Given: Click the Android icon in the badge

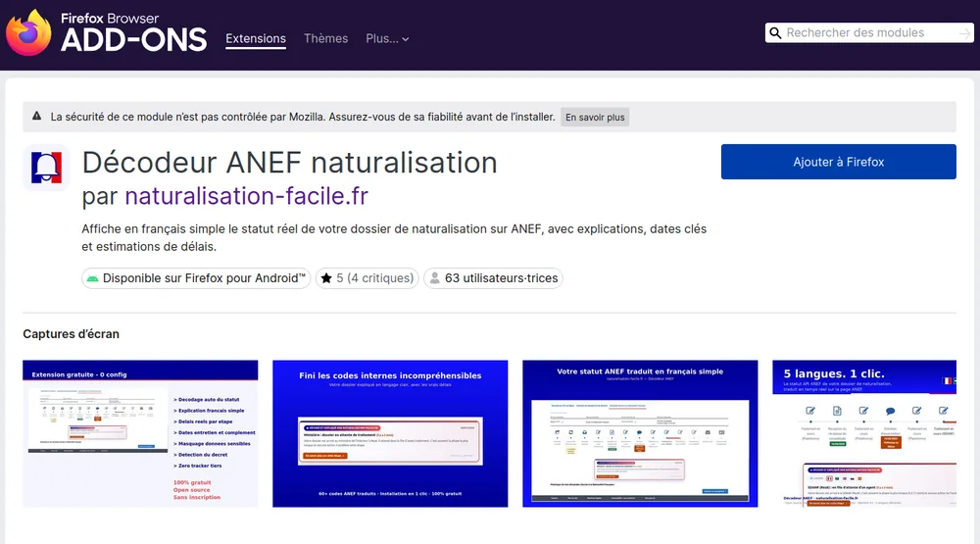Looking at the screenshot, I should point(92,278).
